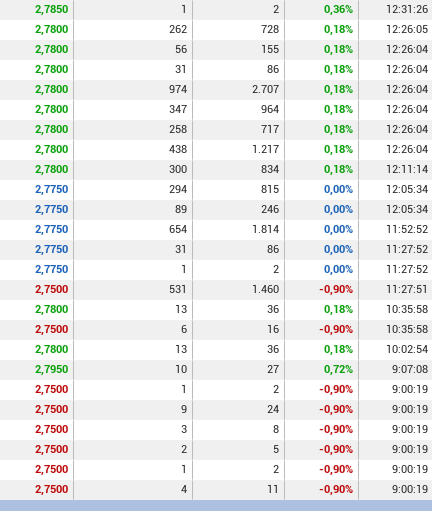Image resolution: width=432 pixels, height=511 pixels.
Task: Click the amount 1.460
Action: point(266,289)
